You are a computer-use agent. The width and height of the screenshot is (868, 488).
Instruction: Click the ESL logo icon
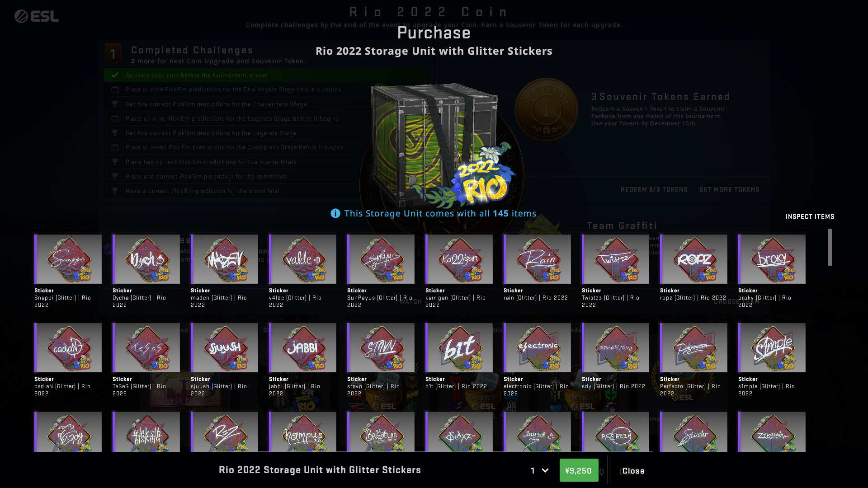pyautogui.click(x=36, y=16)
